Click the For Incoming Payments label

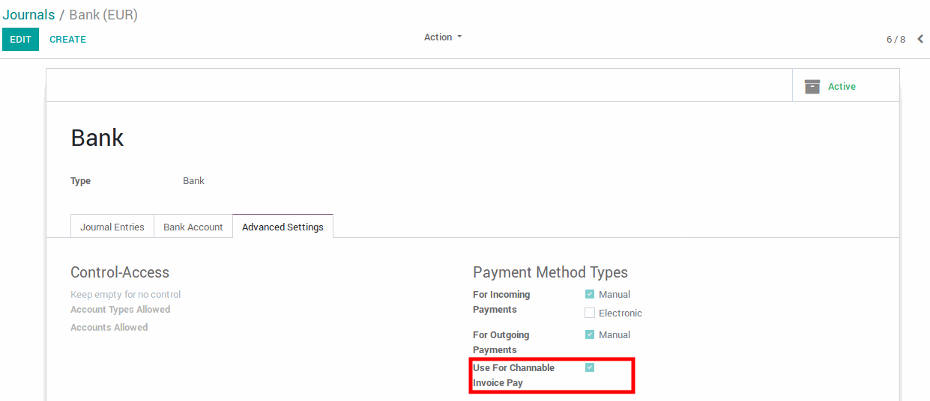tap(502, 302)
